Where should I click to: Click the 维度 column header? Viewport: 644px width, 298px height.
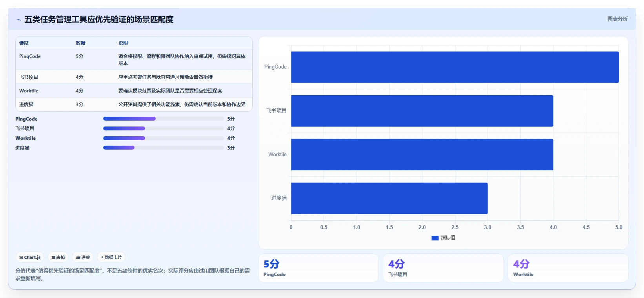tap(24, 43)
